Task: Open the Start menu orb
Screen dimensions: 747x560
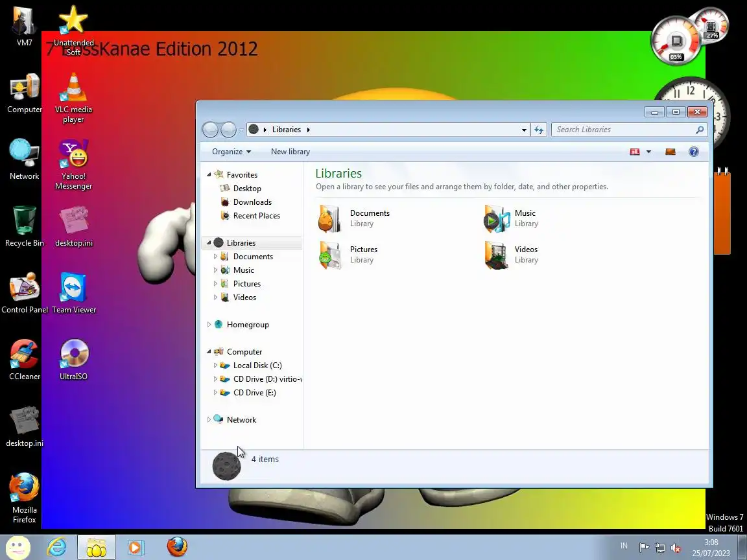Action: pos(18,547)
